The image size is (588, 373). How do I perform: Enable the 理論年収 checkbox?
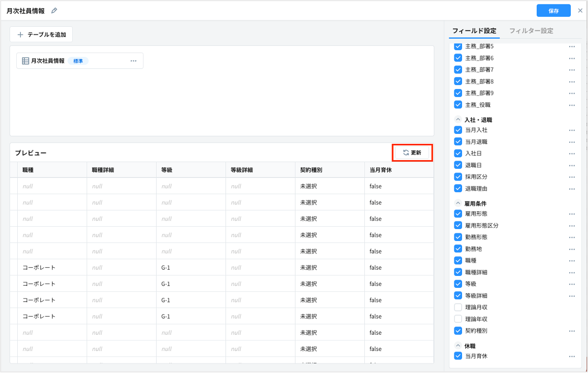tap(458, 319)
